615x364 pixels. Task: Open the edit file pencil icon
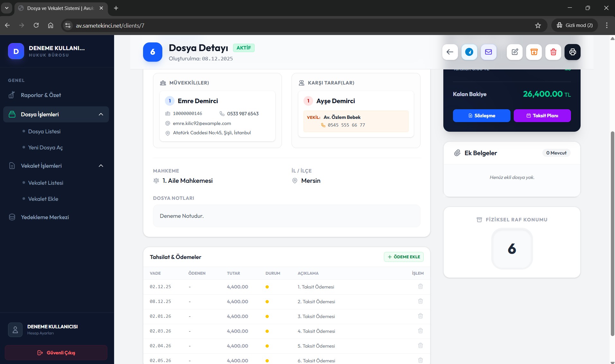click(x=515, y=52)
